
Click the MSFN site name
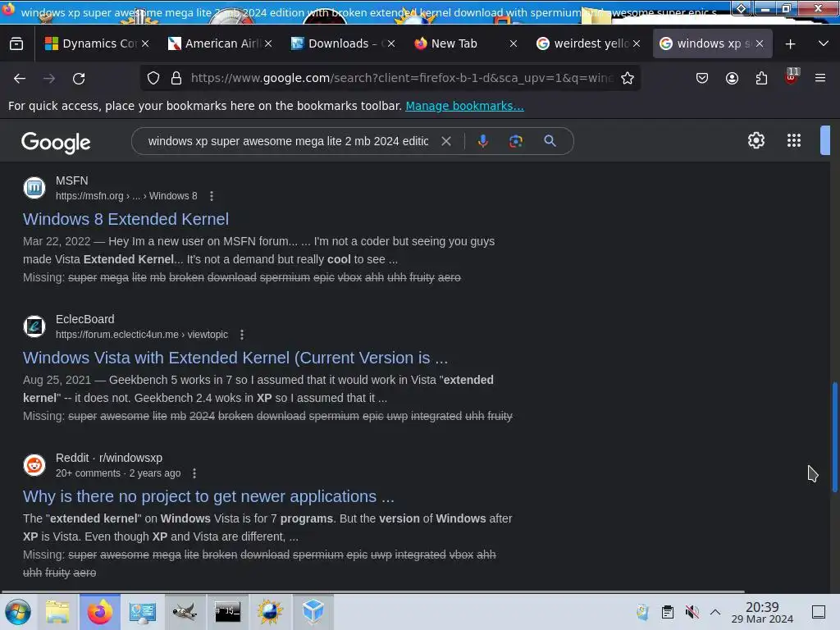[72, 181]
